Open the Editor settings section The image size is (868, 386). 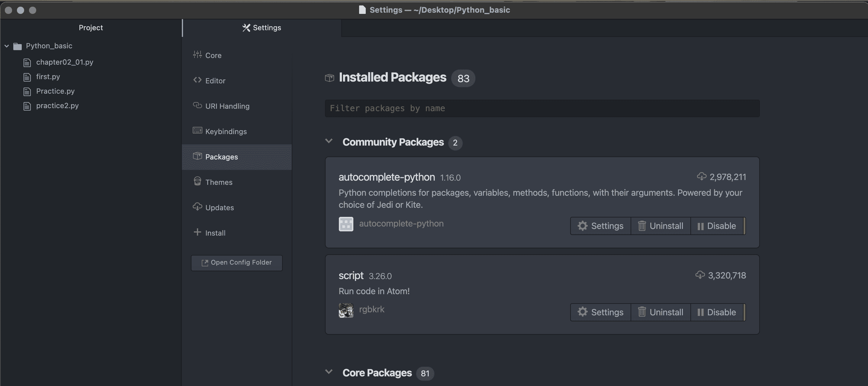tap(215, 81)
